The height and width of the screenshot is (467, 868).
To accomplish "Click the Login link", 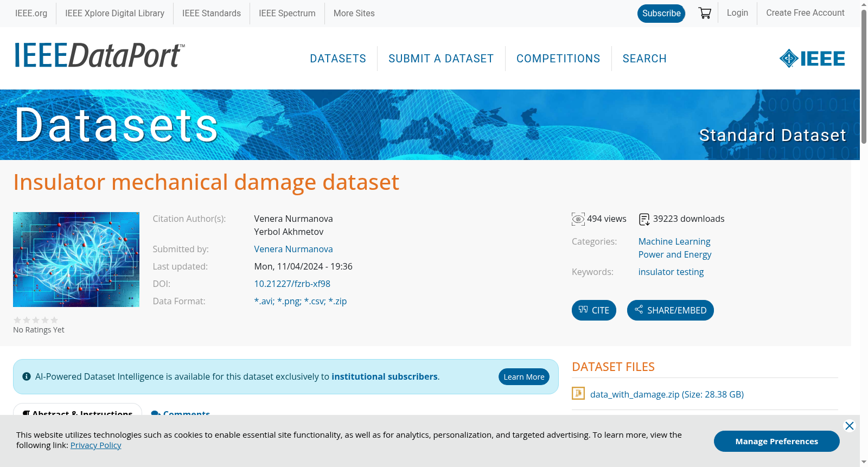I will (737, 13).
